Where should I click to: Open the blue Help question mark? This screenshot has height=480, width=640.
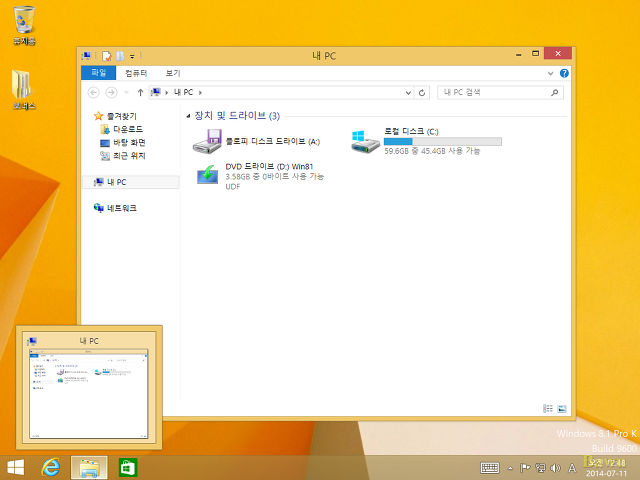pyautogui.click(x=564, y=73)
